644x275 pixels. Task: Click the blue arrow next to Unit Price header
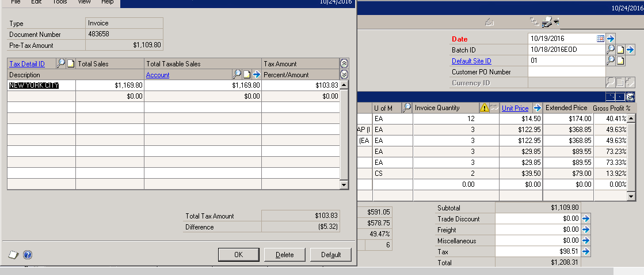point(537,108)
